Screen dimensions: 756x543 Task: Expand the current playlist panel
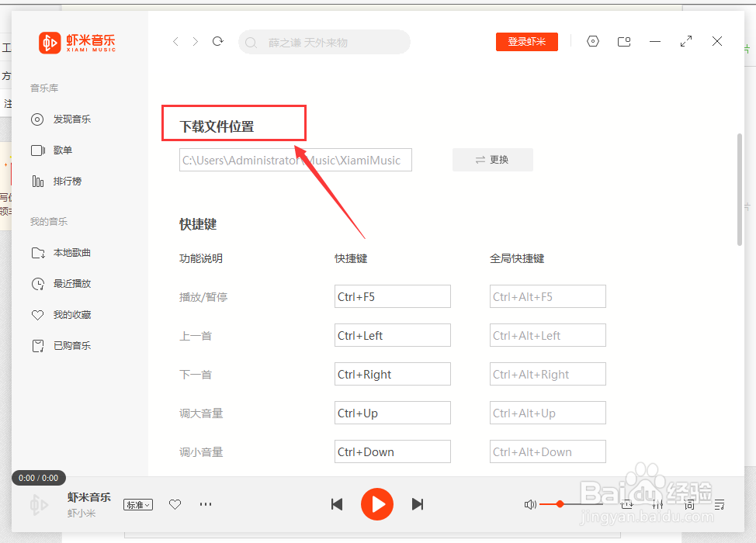click(719, 504)
